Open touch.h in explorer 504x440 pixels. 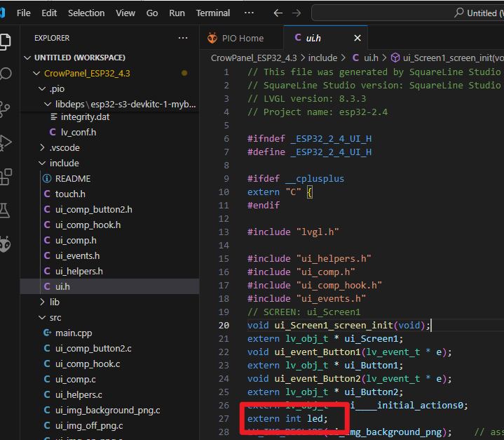[x=109, y=194]
